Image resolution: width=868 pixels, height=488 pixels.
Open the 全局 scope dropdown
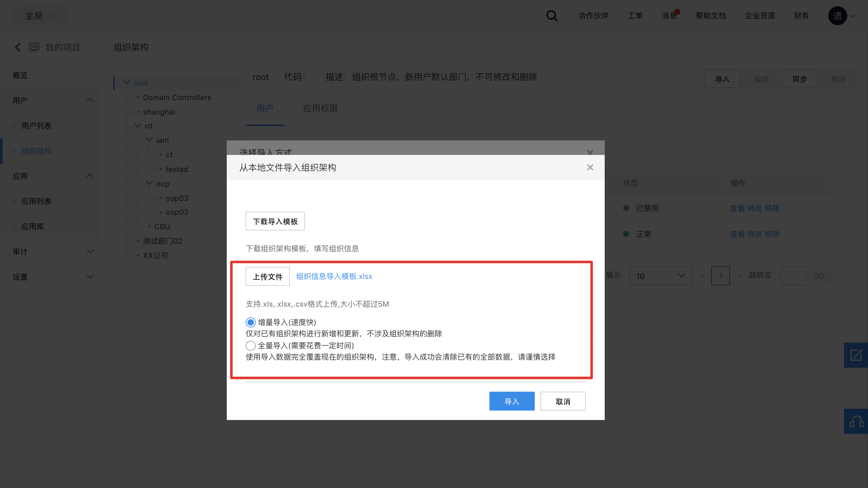click(41, 16)
